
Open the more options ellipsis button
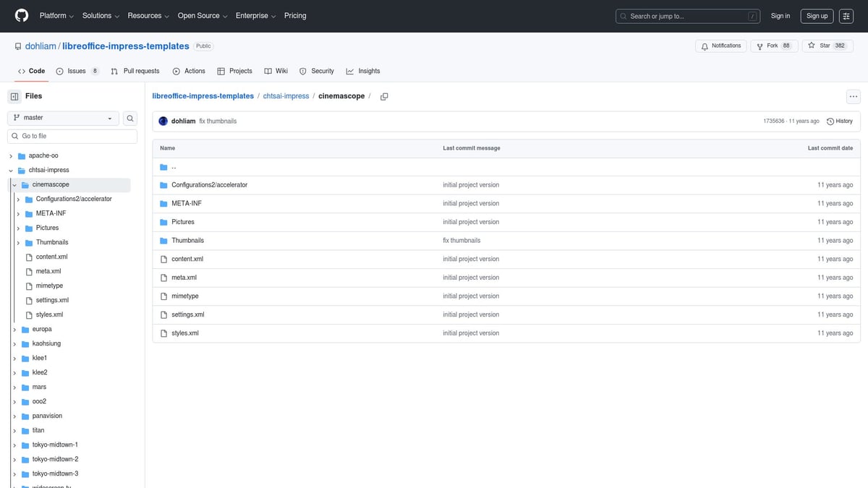tap(854, 96)
